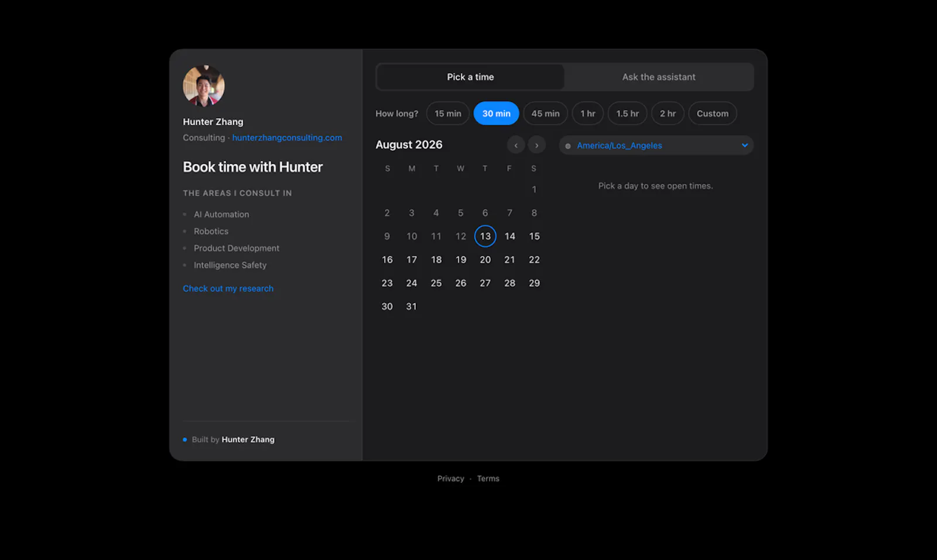Screen dimensions: 937x560
Task: Go to previous month arrow
Action: [x=516, y=145]
